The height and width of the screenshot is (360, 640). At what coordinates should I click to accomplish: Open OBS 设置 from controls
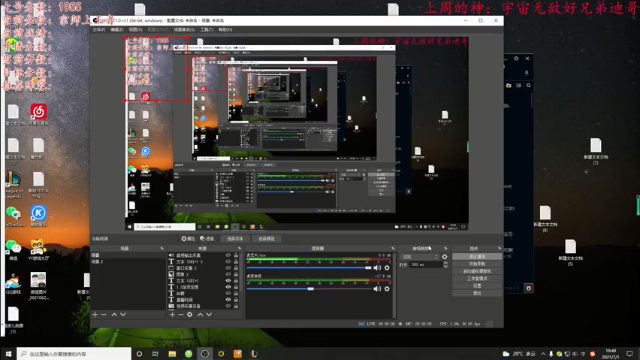tap(477, 286)
